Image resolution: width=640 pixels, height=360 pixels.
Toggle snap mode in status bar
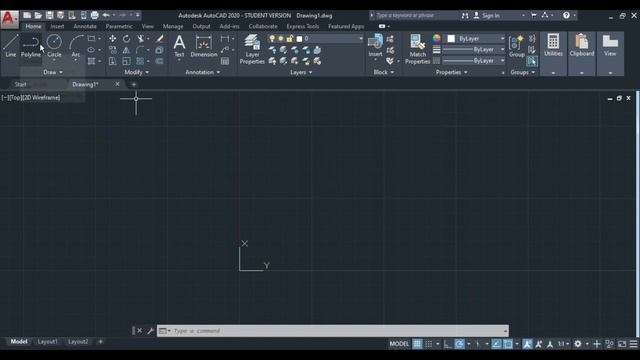429,344
